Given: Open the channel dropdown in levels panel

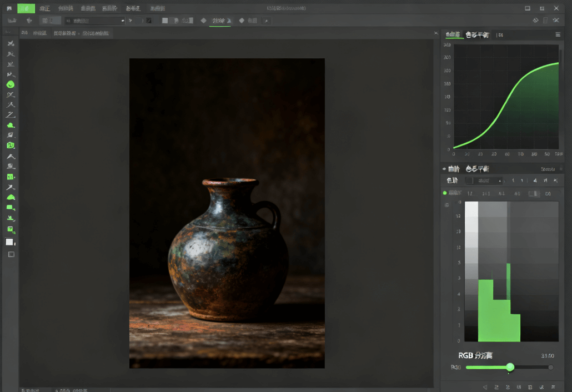Looking at the screenshot, I should point(483,181).
